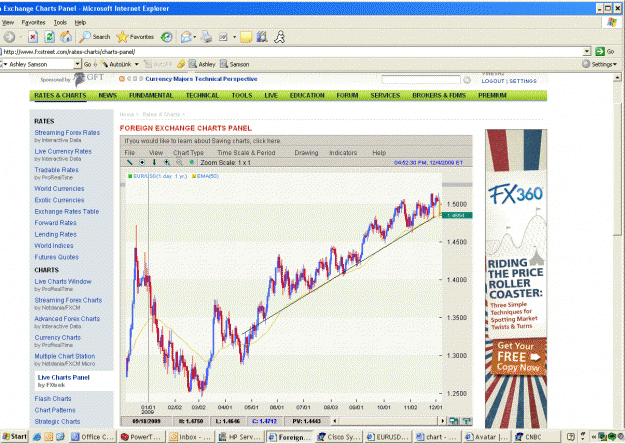The width and height of the screenshot is (625, 444).
Task: Click the IE Stop button
Action: click(33, 37)
